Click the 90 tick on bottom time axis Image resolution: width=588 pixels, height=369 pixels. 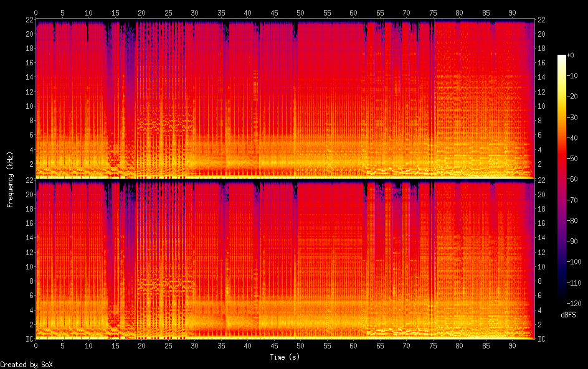[512, 345]
